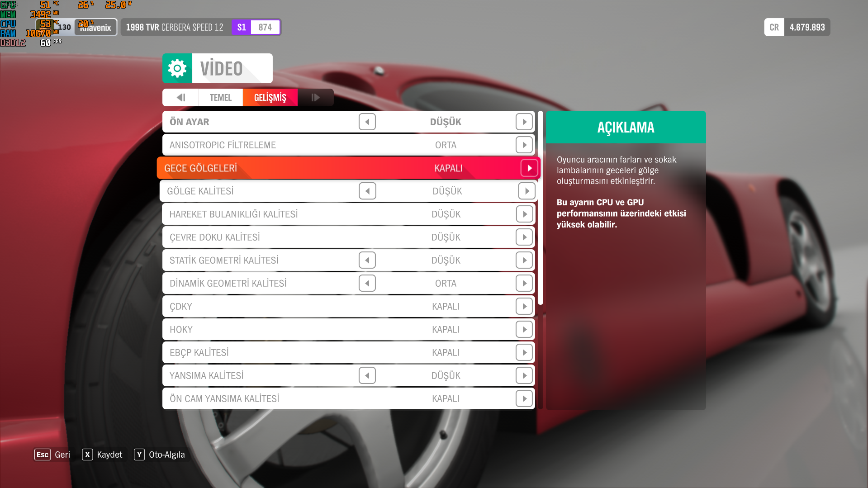Screen dimensions: 868x488
Task: Select the HAREKET BULANIKLIĞI KALİTESİ row label
Action: [233, 214]
